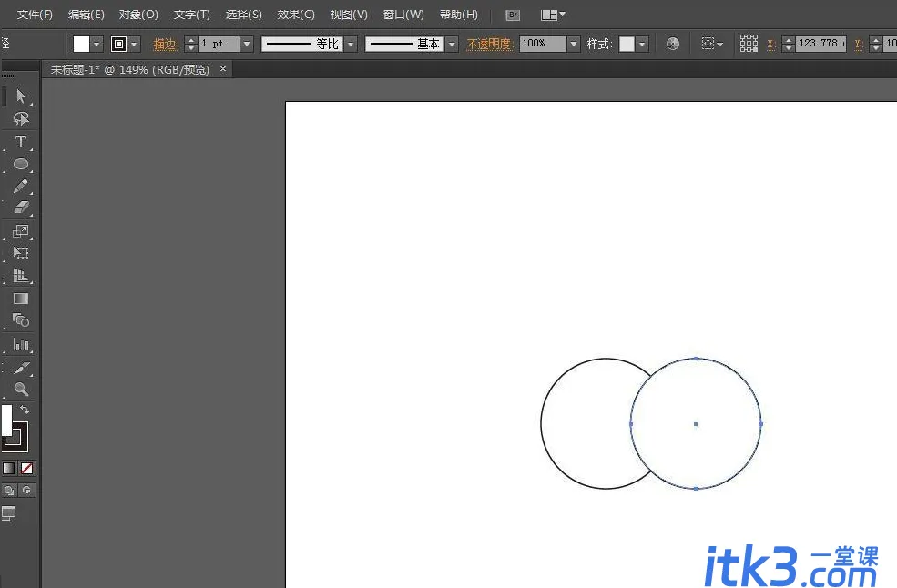
Task: Expand the stroke weight dropdown
Action: point(247,44)
